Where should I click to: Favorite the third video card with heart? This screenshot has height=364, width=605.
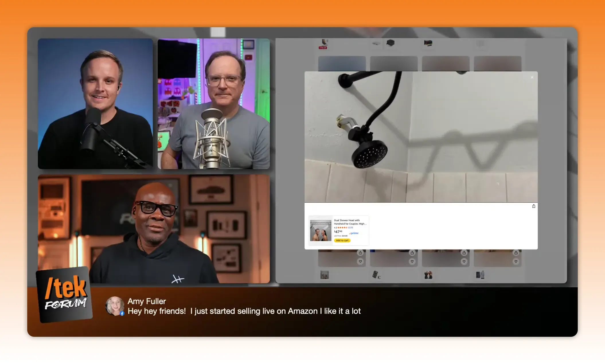pyautogui.click(x=464, y=261)
